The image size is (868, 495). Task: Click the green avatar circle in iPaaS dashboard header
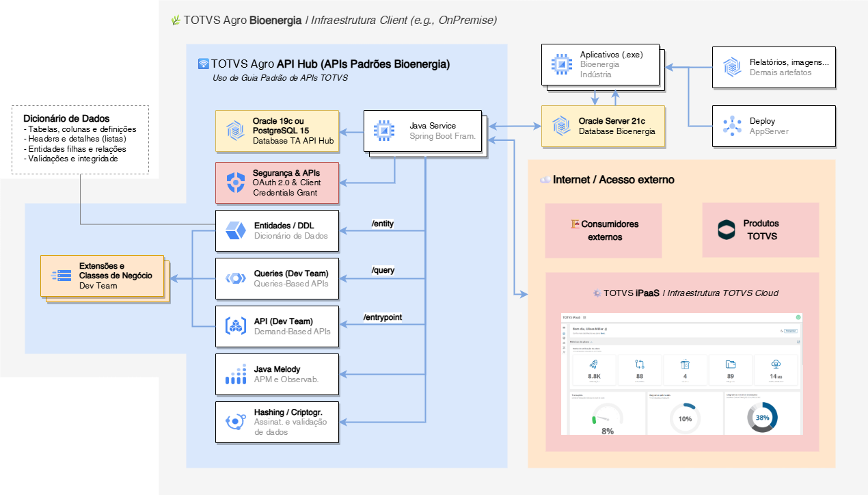tap(798, 317)
